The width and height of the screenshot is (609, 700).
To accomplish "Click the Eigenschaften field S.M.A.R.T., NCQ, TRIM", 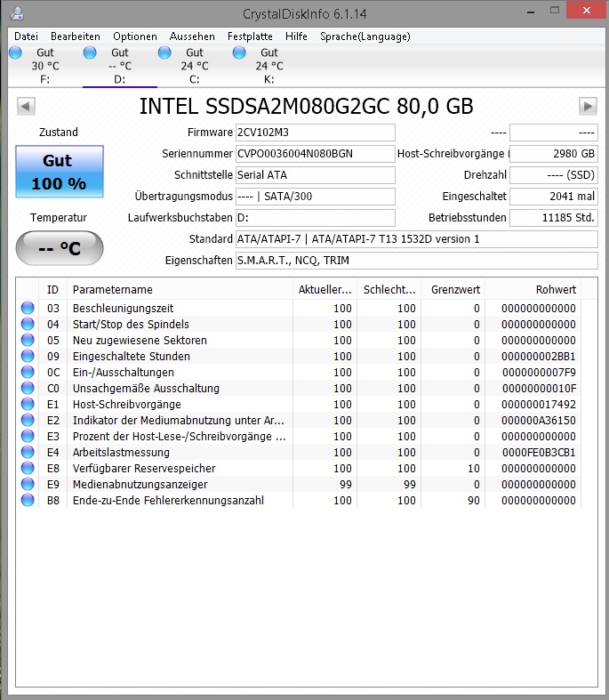I will [x=417, y=261].
